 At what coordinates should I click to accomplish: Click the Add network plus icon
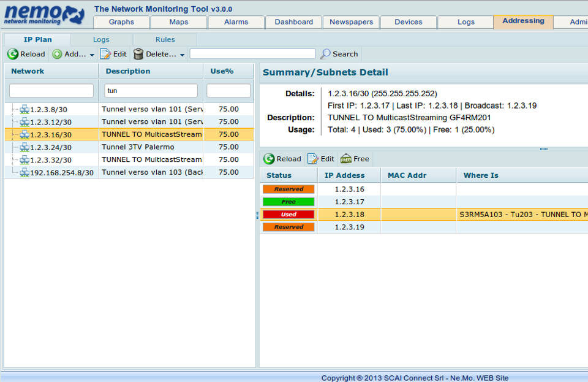pyautogui.click(x=57, y=54)
